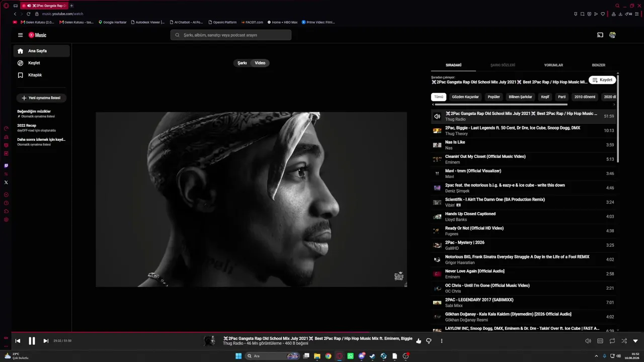The height and width of the screenshot is (362, 644).
Task: Toggle closed captions in the player bar
Action: click(600, 341)
